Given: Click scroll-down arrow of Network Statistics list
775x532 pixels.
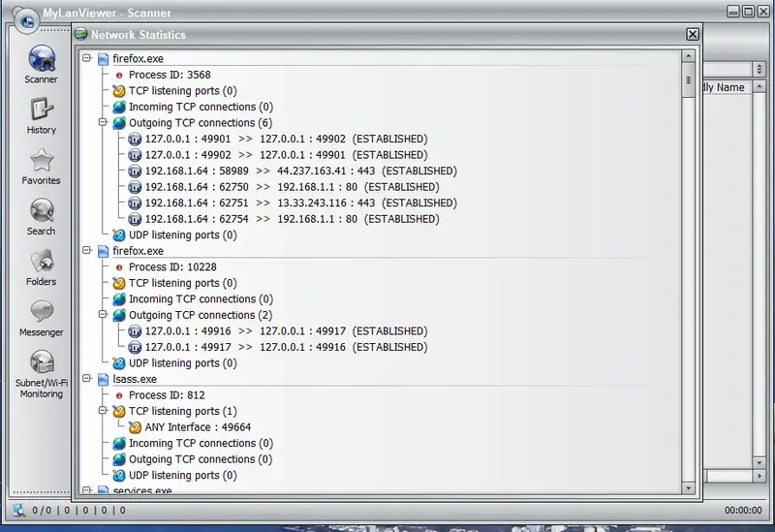Looking at the screenshot, I should click(688, 488).
